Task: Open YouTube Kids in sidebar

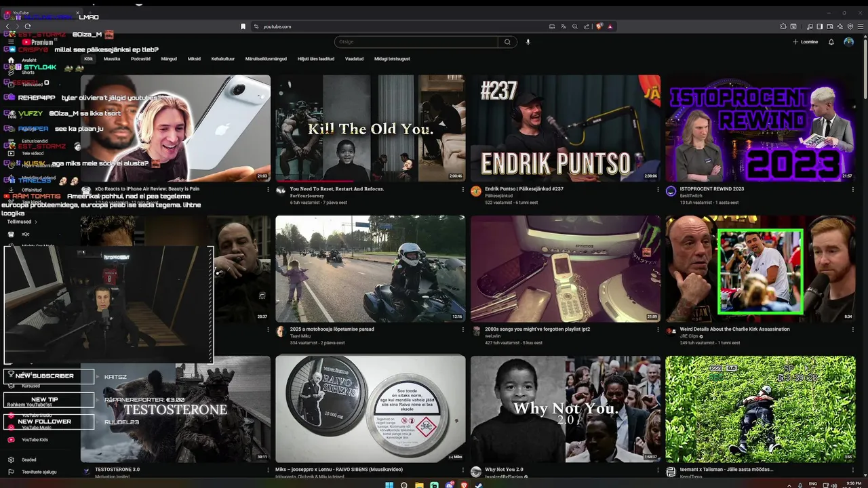Action: point(35,440)
